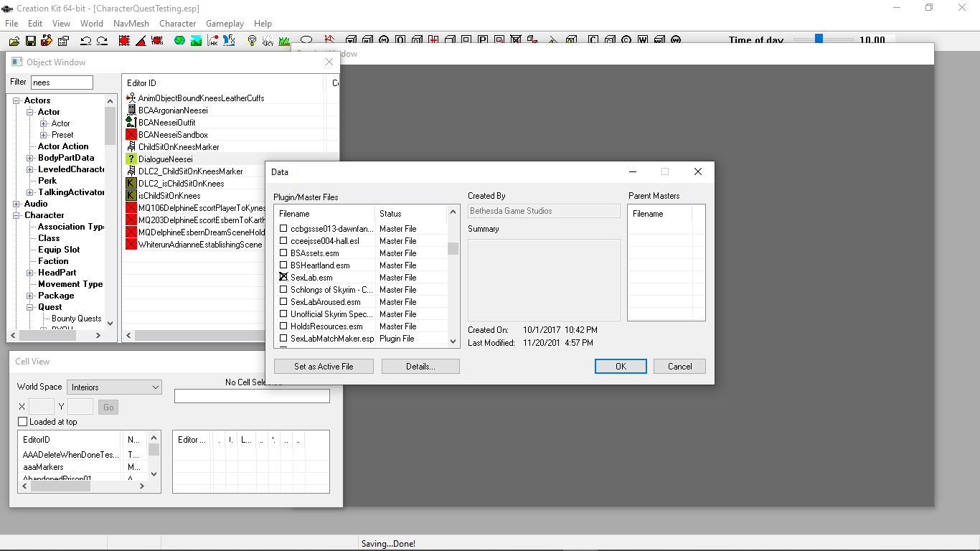Screen dimensions: 980x551
Task: Click the Open file toolbar icon
Action: [13, 41]
